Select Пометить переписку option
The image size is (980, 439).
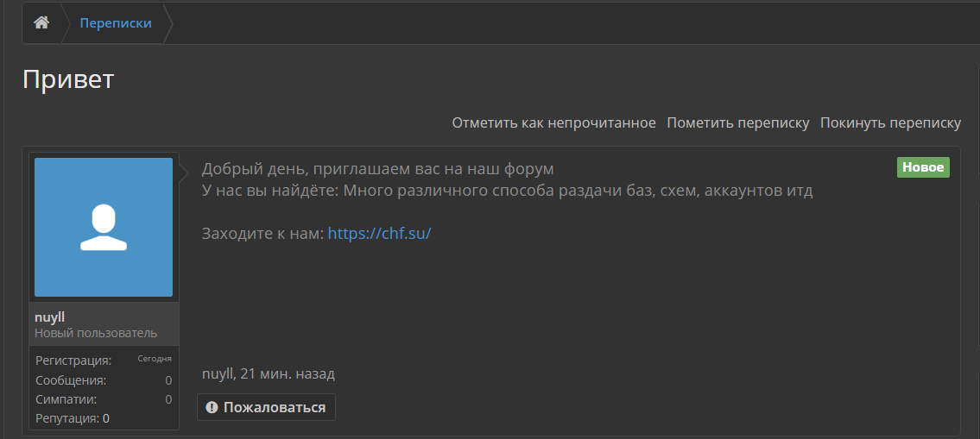pos(738,123)
